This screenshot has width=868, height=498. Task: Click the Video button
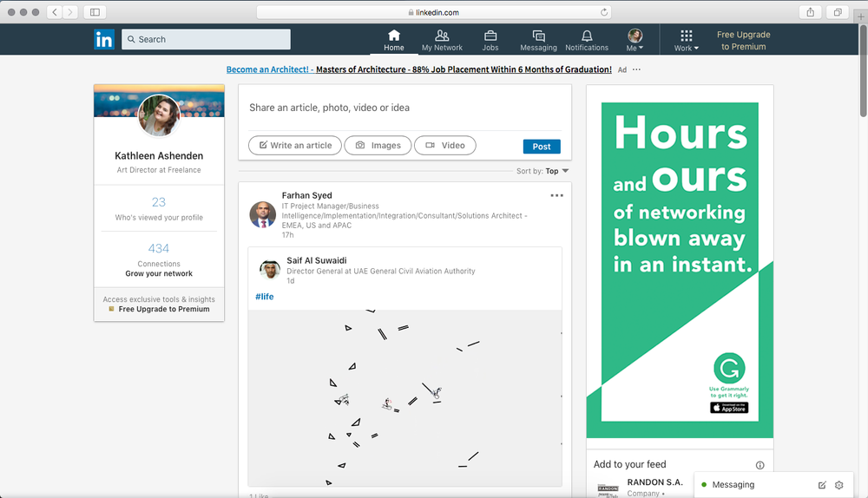click(445, 146)
